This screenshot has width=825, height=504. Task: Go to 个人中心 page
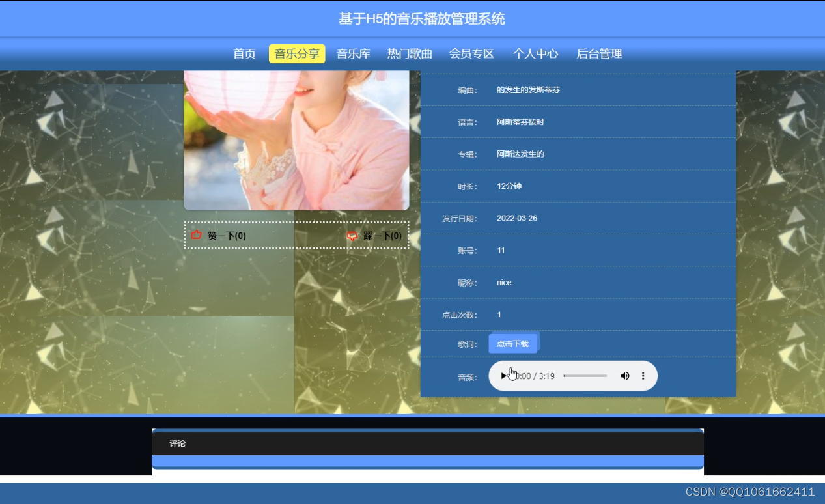pyautogui.click(x=535, y=54)
